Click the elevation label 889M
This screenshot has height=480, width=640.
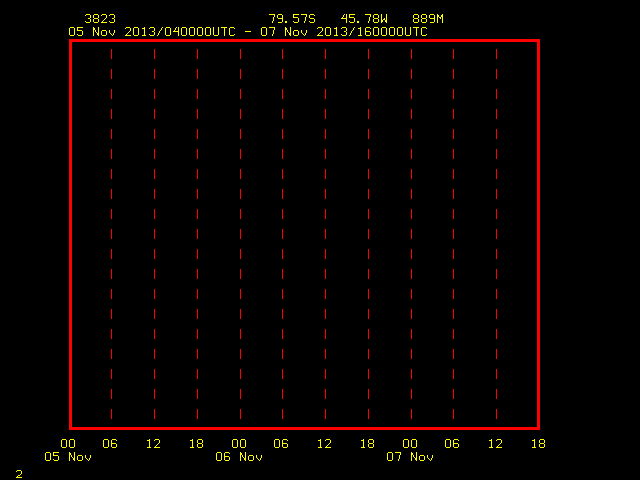point(428,19)
